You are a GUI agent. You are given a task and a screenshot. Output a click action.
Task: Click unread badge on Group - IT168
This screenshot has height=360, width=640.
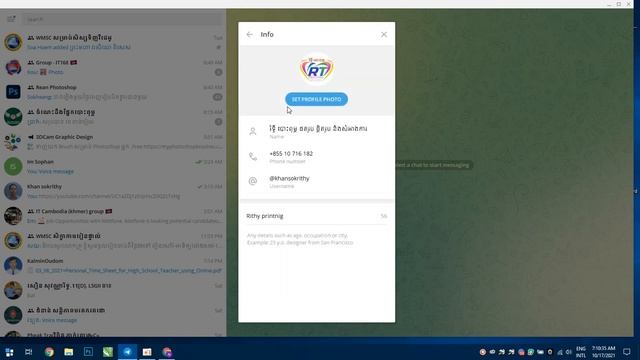218,72
